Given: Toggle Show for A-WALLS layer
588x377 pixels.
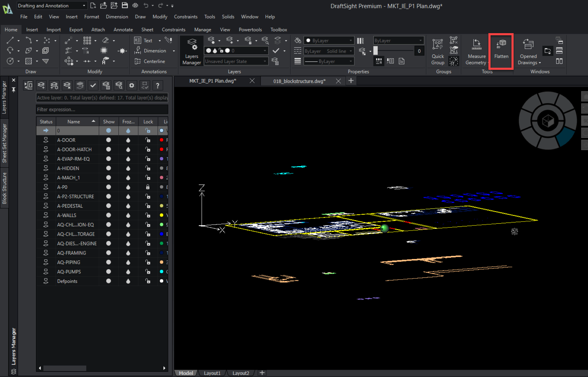Looking at the screenshot, I should click(x=109, y=215).
